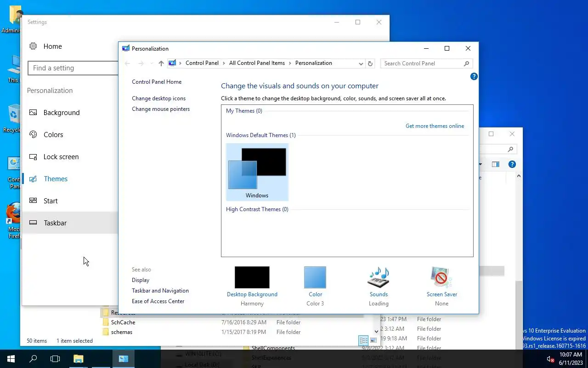Click the muted volume tray icon
This screenshot has height=368, width=588.
(x=550, y=359)
